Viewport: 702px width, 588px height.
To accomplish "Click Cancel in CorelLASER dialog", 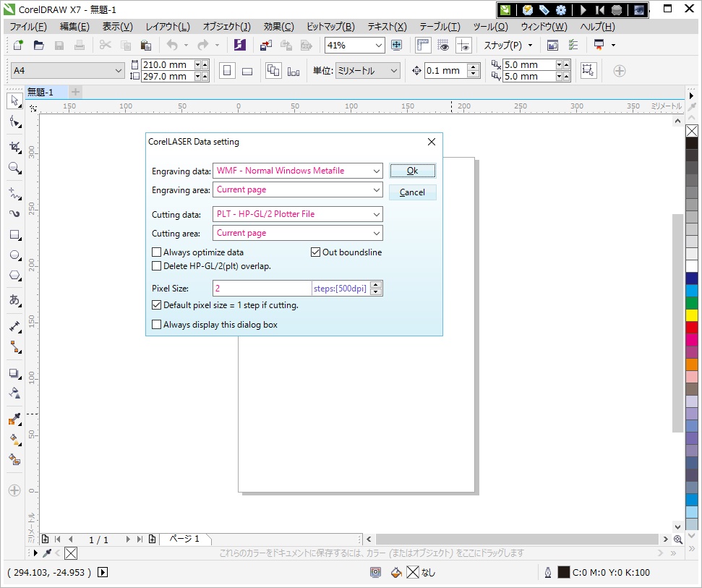I will pyautogui.click(x=412, y=192).
